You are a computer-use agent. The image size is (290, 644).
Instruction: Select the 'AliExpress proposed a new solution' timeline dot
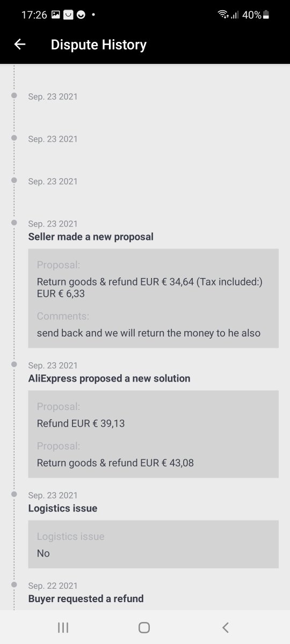click(x=14, y=364)
